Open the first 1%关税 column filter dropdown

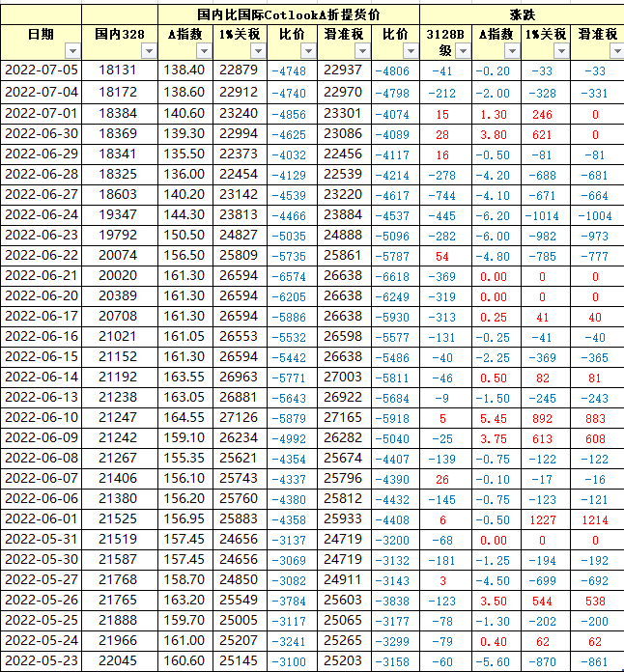pos(258,51)
